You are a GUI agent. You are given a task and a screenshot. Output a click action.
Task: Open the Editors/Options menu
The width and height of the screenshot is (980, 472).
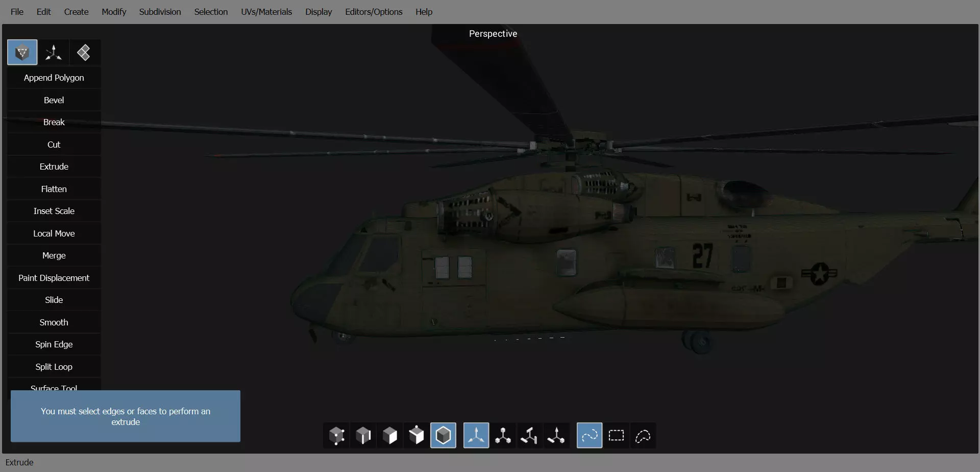click(374, 12)
